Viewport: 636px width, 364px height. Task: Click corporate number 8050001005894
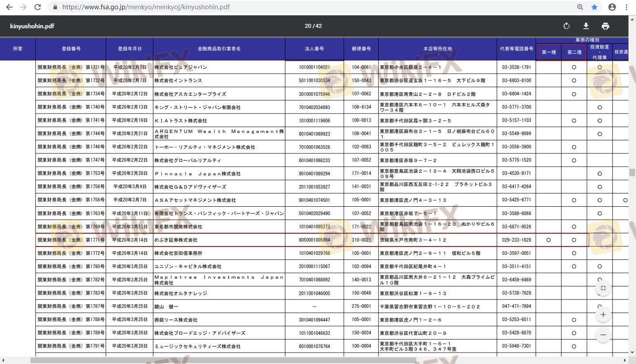click(314, 240)
